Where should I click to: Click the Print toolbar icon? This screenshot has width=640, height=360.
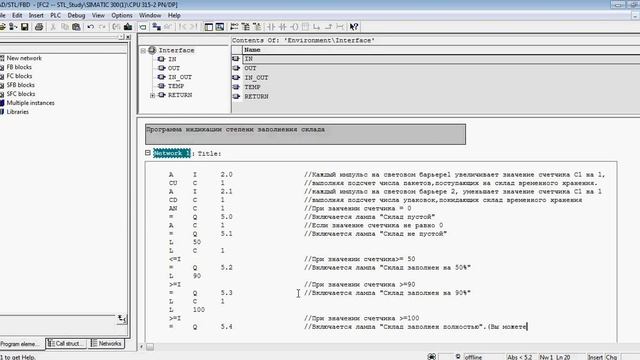39,27
